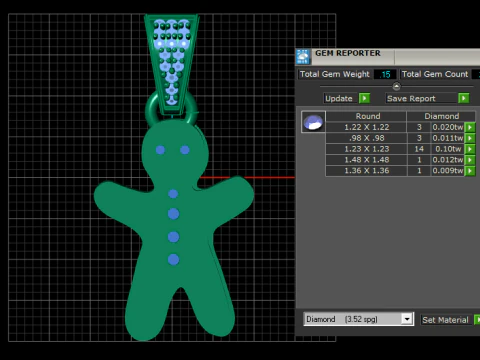Click the Set Material button

[445, 320]
